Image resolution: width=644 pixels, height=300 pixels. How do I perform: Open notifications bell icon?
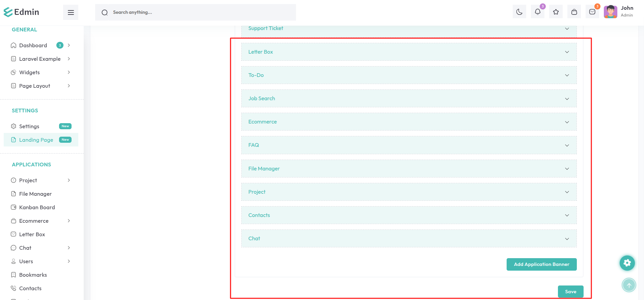tap(537, 12)
